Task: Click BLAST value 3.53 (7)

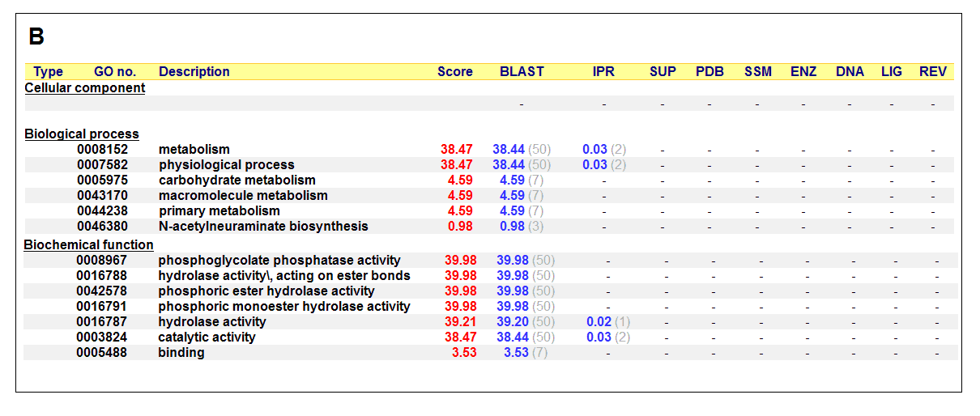Action: click(x=526, y=352)
